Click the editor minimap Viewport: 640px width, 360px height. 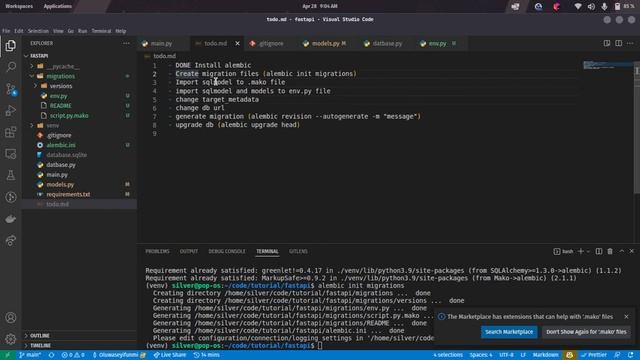pyautogui.click(x=607, y=65)
